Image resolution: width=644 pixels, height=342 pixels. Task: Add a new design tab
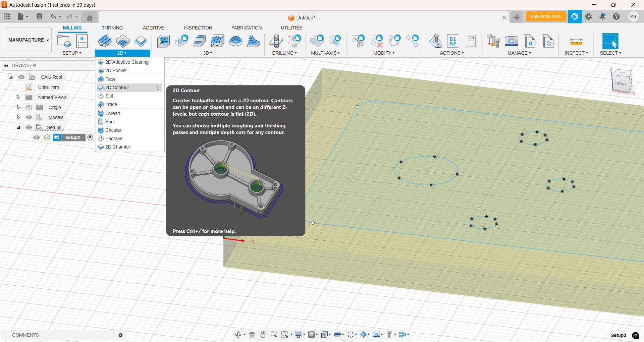click(517, 17)
